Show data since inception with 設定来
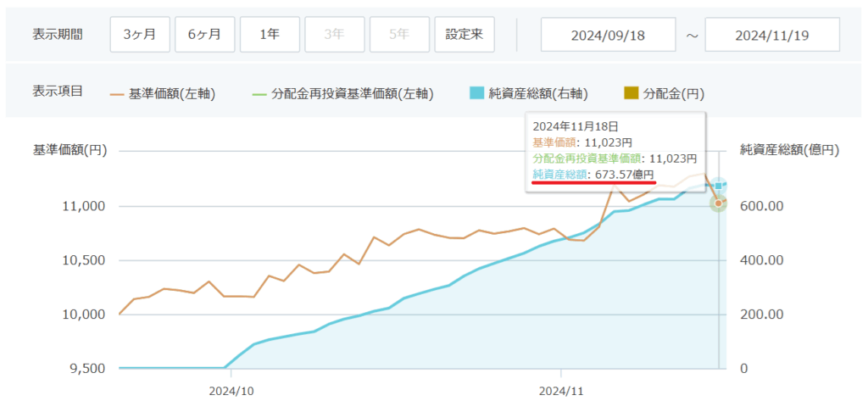The image size is (868, 401). click(465, 35)
